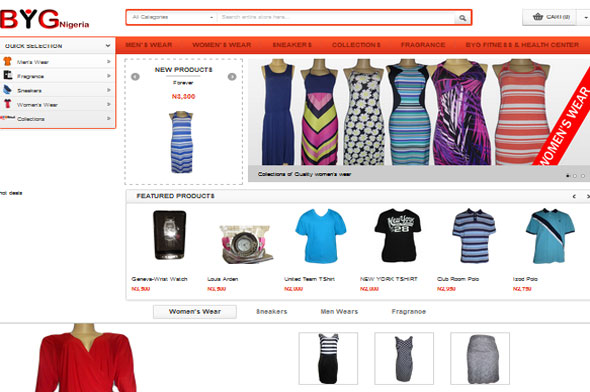Click the Forever product name
The height and width of the screenshot is (392, 590).
(183, 83)
